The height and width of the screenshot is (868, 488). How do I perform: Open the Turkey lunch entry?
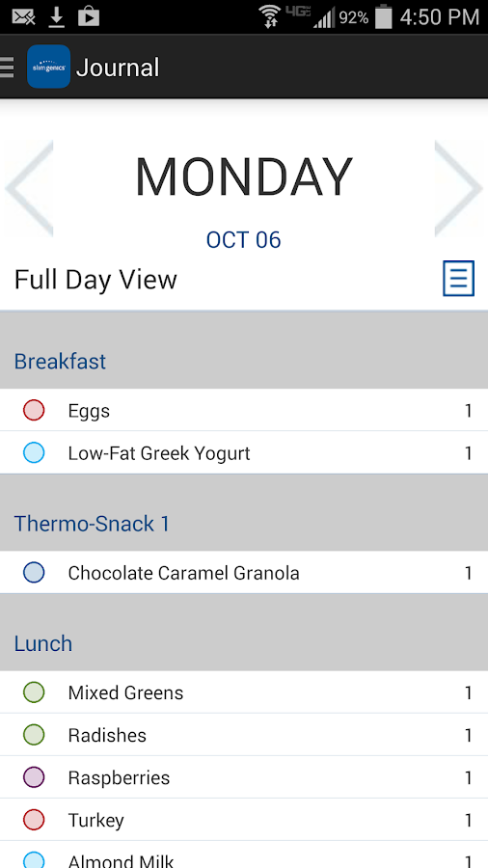(244, 820)
